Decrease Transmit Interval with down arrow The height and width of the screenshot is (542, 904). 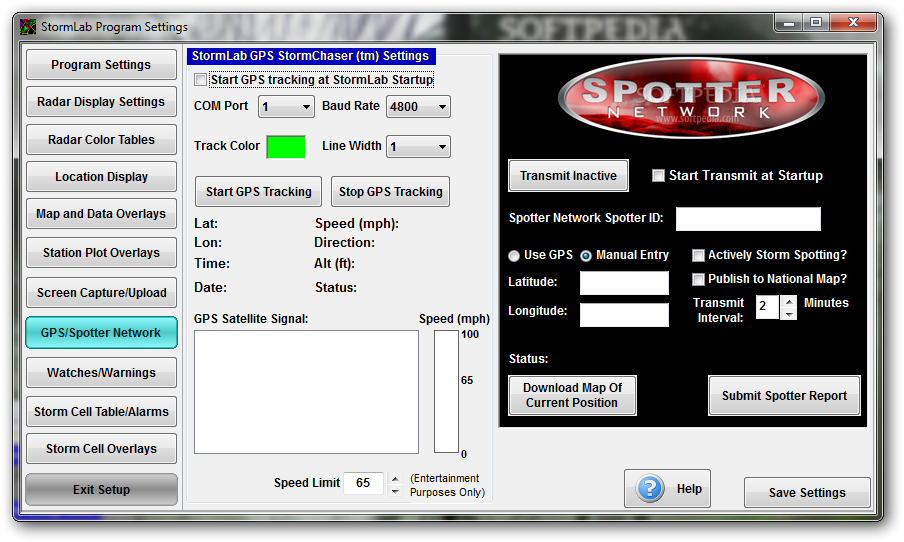pos(789,314)
